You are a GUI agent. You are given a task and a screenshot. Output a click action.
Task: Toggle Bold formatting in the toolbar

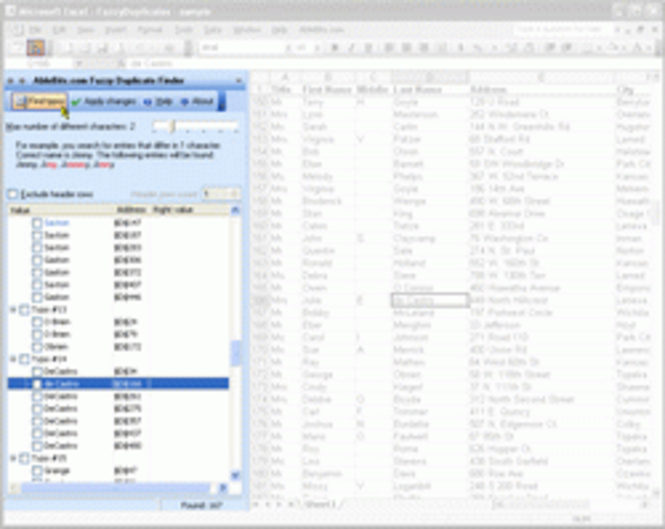point(335,48)
